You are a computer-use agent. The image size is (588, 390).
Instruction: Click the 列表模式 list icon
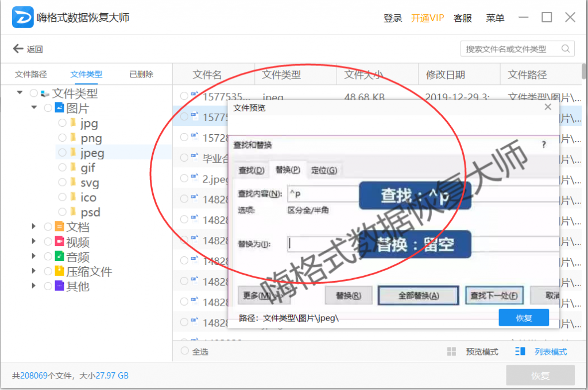520,351
